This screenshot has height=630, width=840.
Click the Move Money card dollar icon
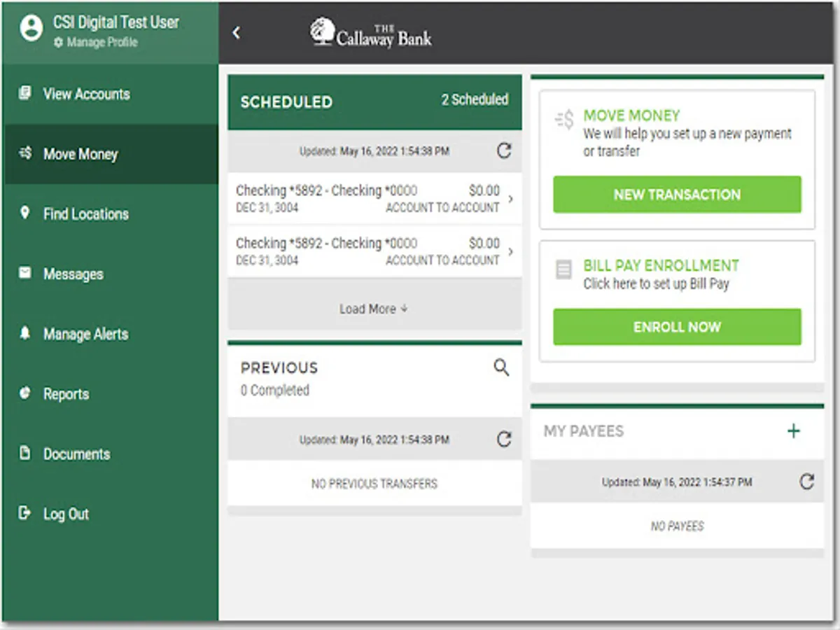pyautogui.click(x=564, y=120)
